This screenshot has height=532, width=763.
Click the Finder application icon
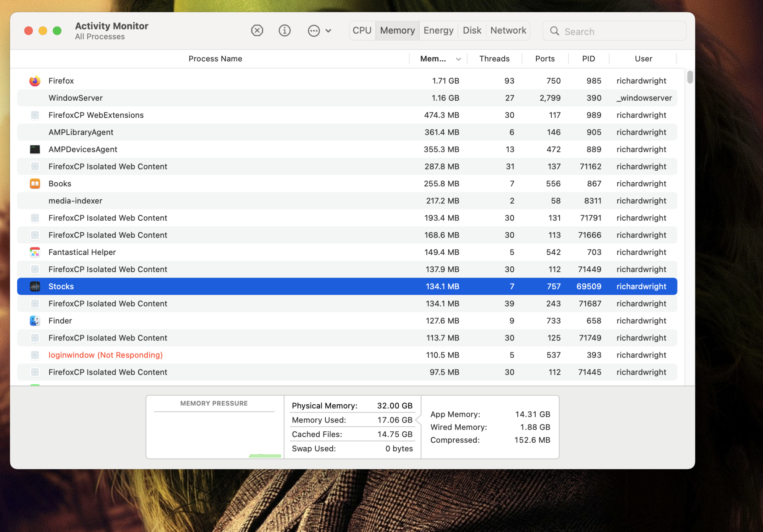(x=35, y=320)
